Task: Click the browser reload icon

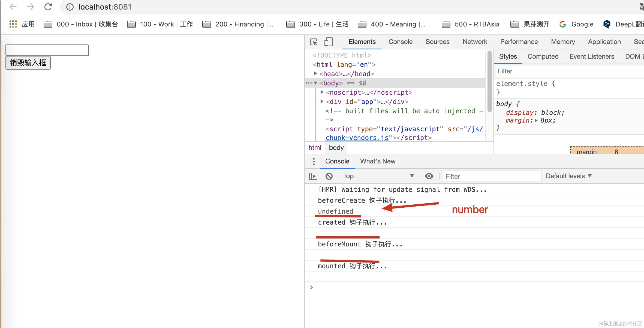Action: tap(48, 7)
